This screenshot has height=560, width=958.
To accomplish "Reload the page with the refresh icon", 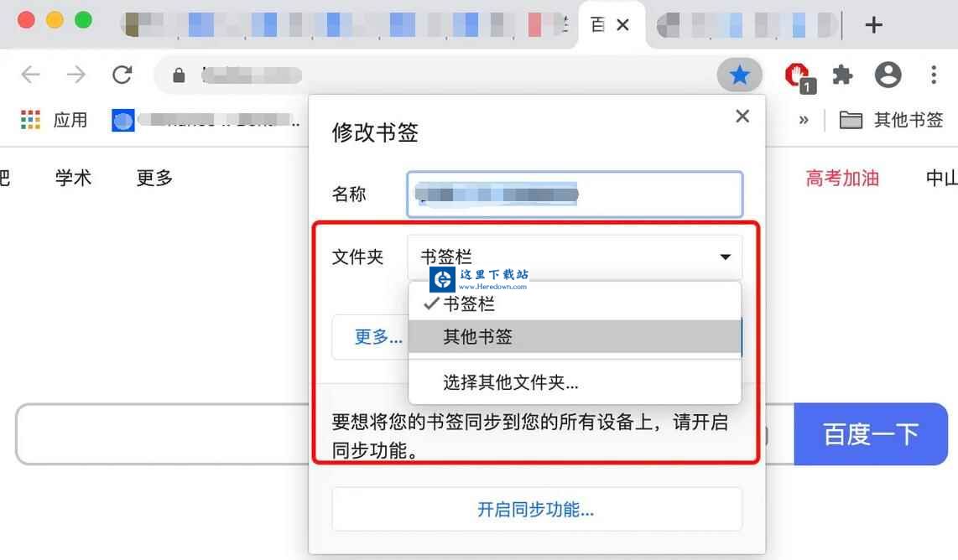I will 122,75.
